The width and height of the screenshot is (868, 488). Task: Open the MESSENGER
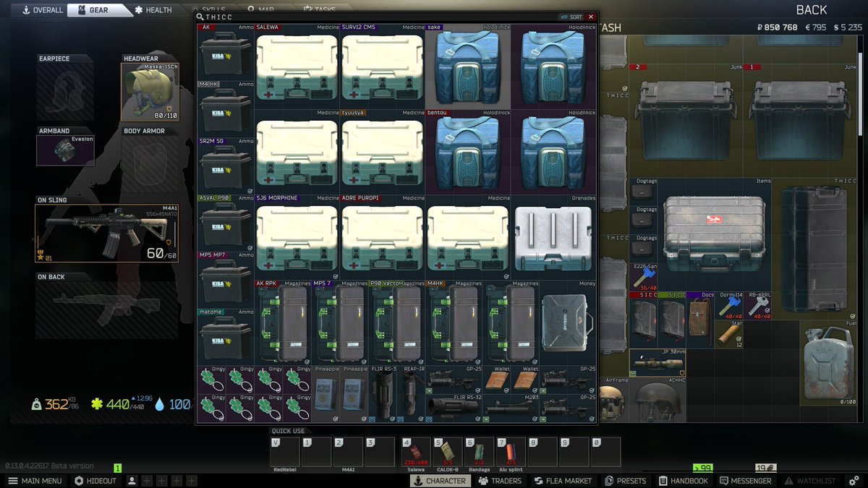coord(746,481)
